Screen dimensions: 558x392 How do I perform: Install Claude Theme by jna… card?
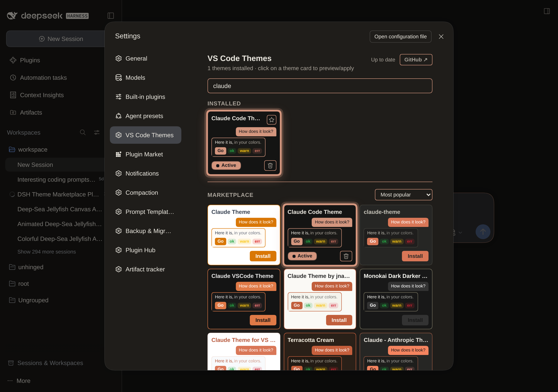pyautogui.click(x=339, y=320)
